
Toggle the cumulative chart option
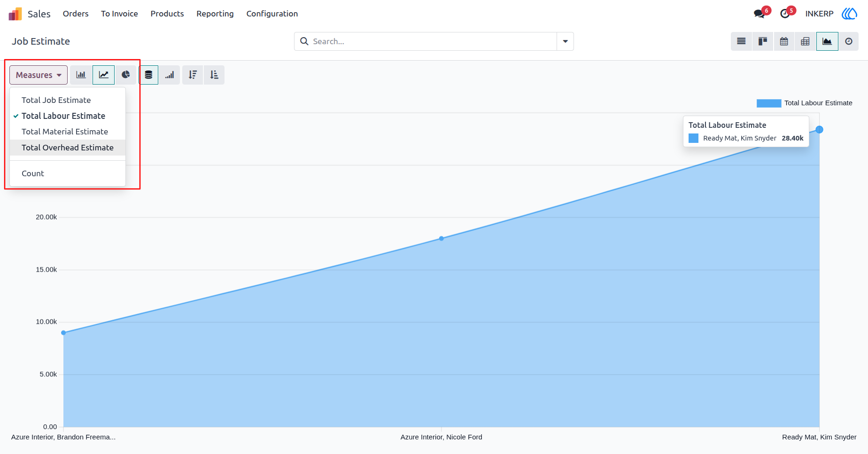pyautogui.click(x=170, y=75)
